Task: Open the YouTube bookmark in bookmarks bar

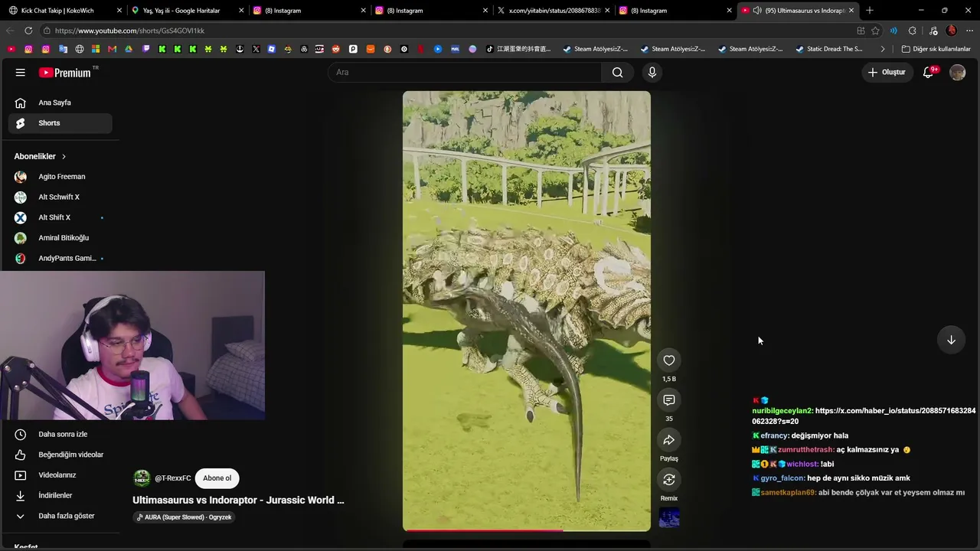Action: 11,49
